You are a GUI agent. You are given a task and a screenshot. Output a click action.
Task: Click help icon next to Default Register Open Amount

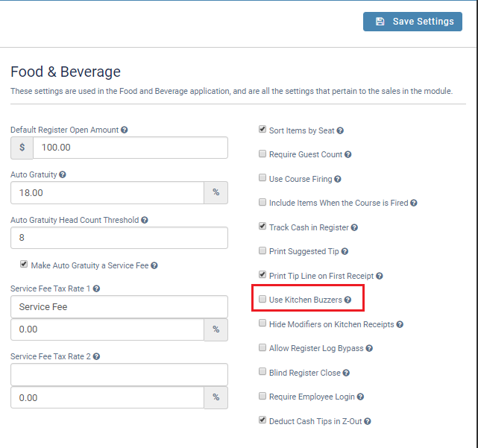coord(125,130)
